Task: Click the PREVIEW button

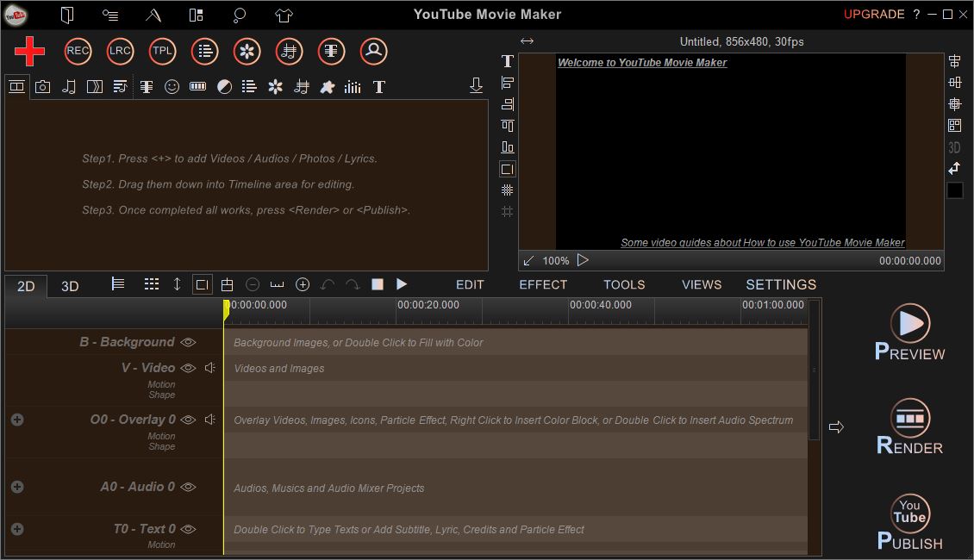Action: [x=910, y=333]
